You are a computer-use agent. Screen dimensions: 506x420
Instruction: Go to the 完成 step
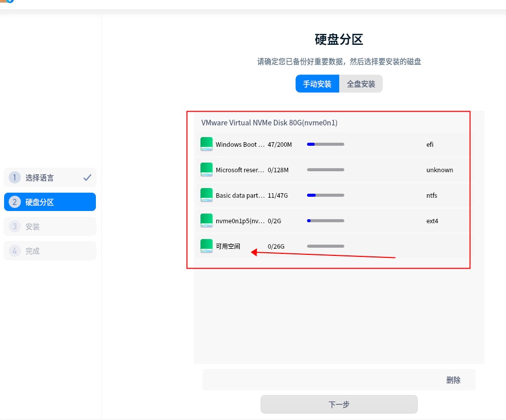pos(33,251)
